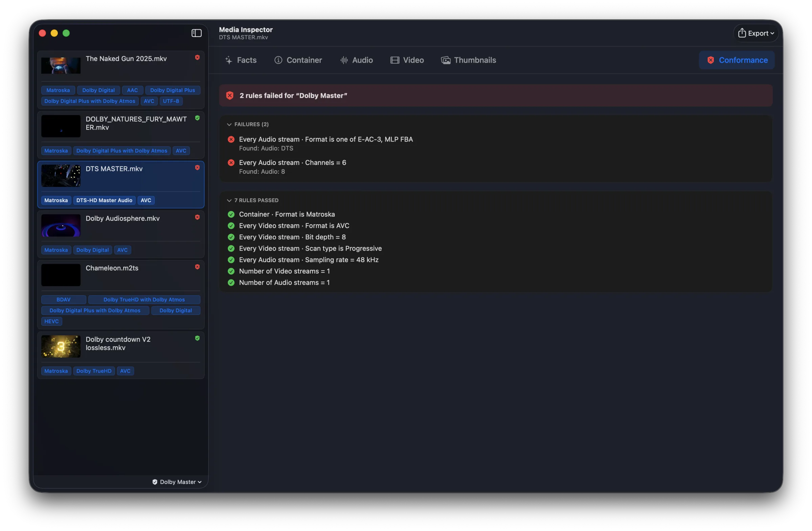Select The Naked Gun 2025.mkv thumbnail
This screenshot has width=812, height=531.
pyautogui.click(x=61, y=65)
